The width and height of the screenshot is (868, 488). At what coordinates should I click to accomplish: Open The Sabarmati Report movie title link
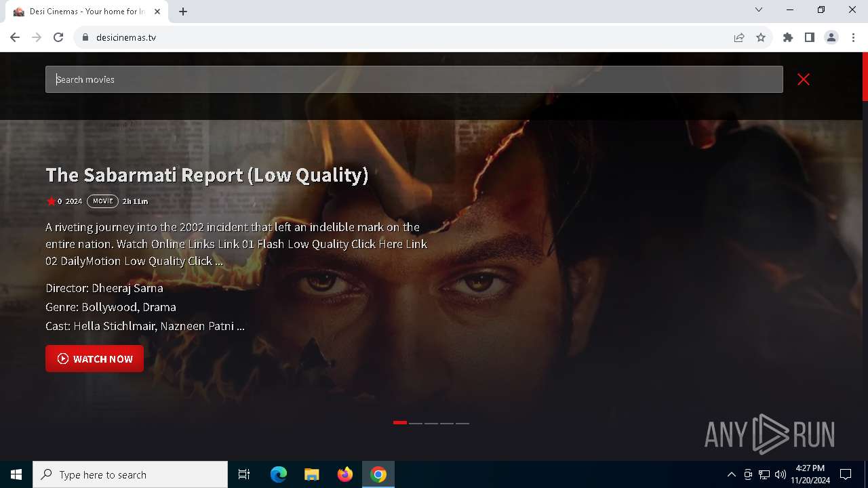(207, 175)
